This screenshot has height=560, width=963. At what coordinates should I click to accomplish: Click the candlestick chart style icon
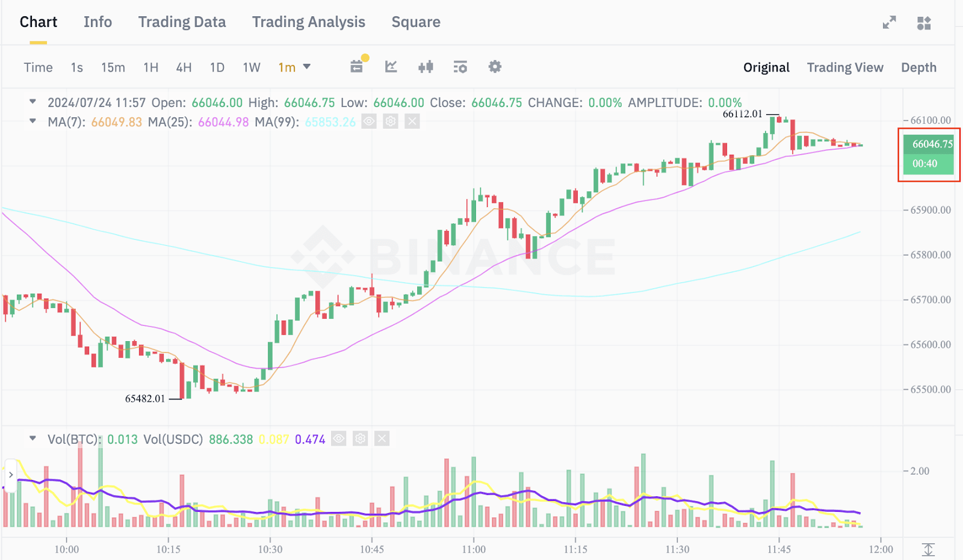pos(426,67)
